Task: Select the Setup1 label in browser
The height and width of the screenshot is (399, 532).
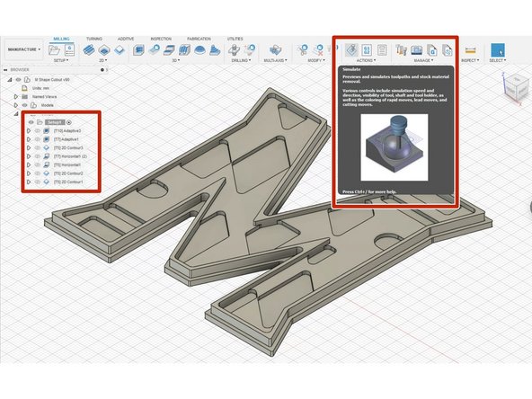Action: (55, 122)
